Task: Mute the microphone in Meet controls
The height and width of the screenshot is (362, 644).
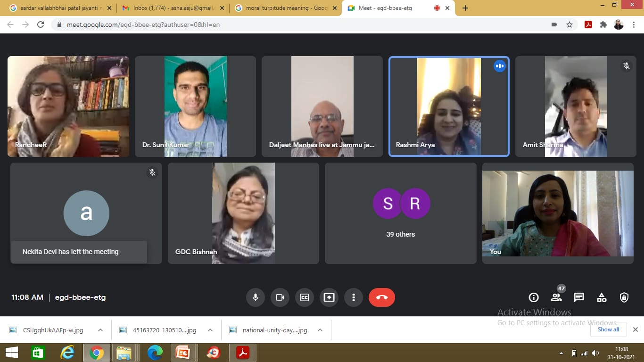Action: click(256, 297)
